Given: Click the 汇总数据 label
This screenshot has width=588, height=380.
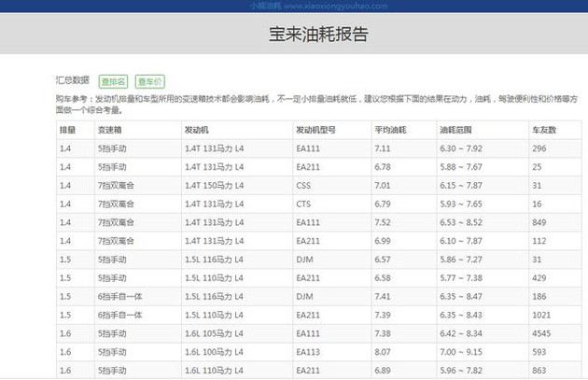Looking at the screenshot, I should click(74, 80).
